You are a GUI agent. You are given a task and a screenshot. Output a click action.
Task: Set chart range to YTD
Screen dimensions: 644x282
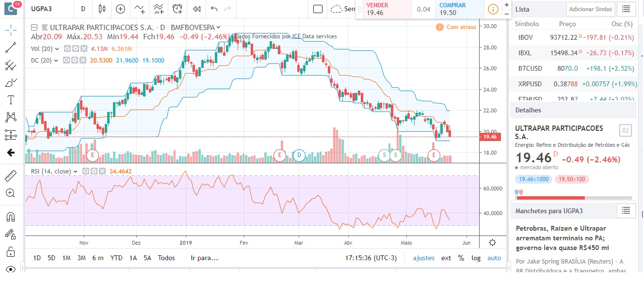(x=116, y=258)
